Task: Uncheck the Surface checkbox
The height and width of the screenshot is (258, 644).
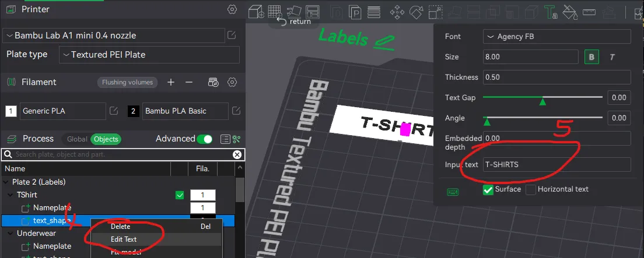Action: (488, 190)
